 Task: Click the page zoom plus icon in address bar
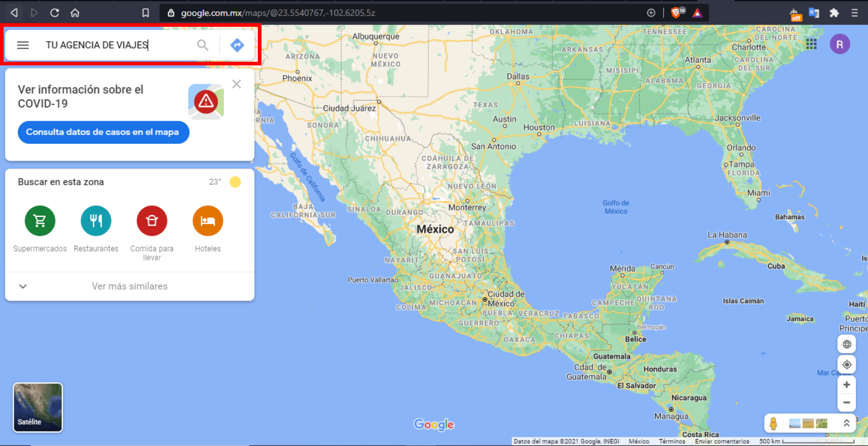pyautogui.click(x=651, y=13)
